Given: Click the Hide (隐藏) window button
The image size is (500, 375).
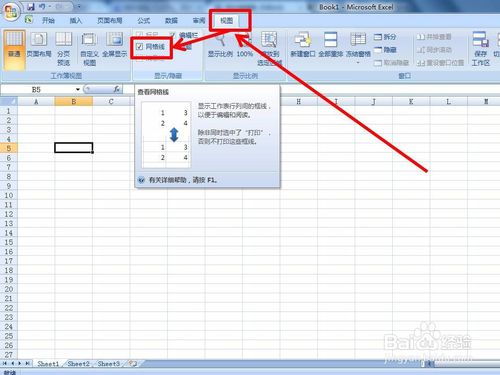Looking at the screenshot, I should click(x=385, y=50).
